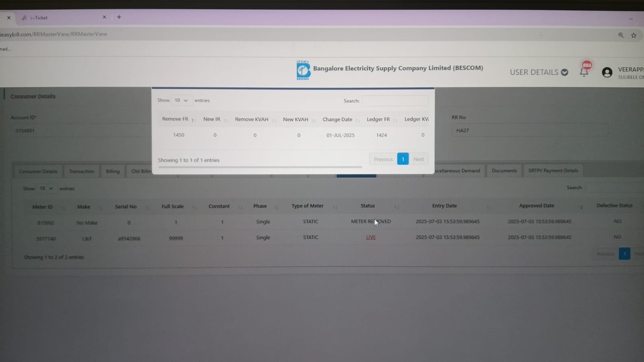Viewport: 644px width, 362px height.
Task: Click the No Make cell
Action: coord(87,223)
